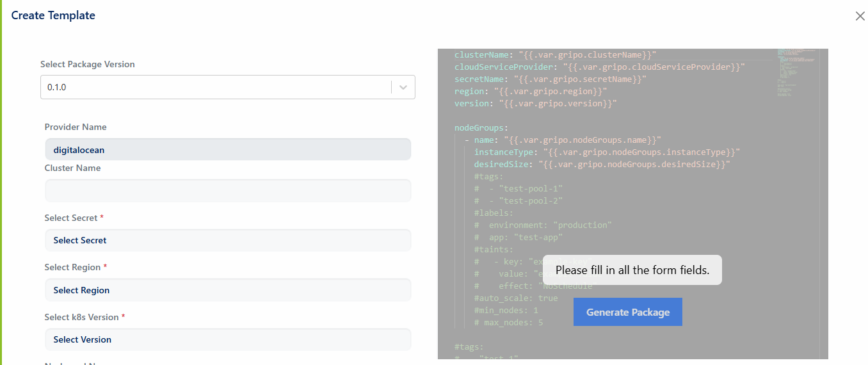The image size is (868, 365).
Task: Click the Create Template title text
Action: coord(53,15)
